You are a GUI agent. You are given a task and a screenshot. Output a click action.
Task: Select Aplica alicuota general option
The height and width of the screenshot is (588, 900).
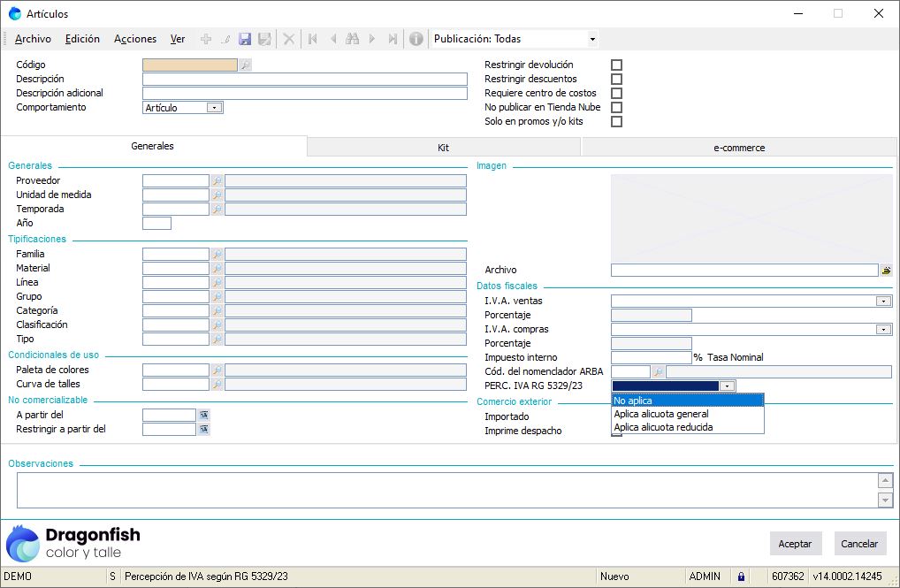[688, 414]
